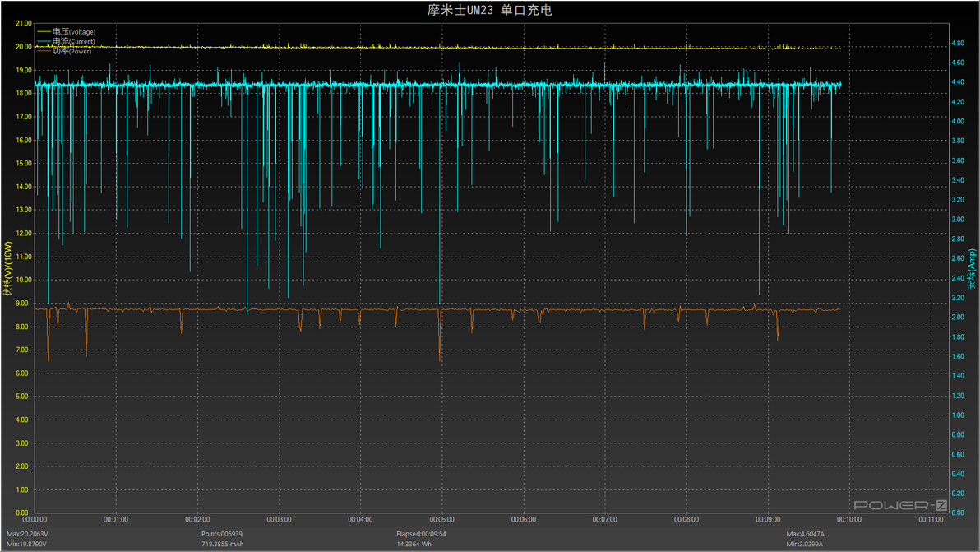Click the 4.20 ampere axis label

958,102
